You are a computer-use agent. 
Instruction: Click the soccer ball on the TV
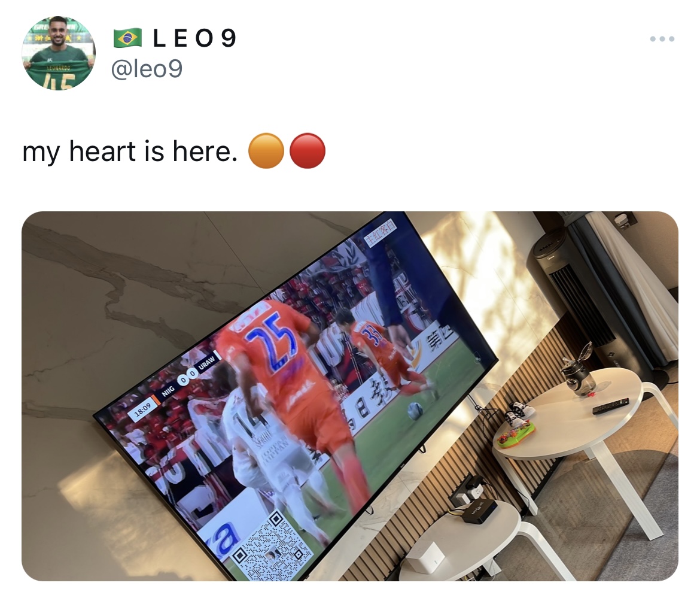pos(415,411)
